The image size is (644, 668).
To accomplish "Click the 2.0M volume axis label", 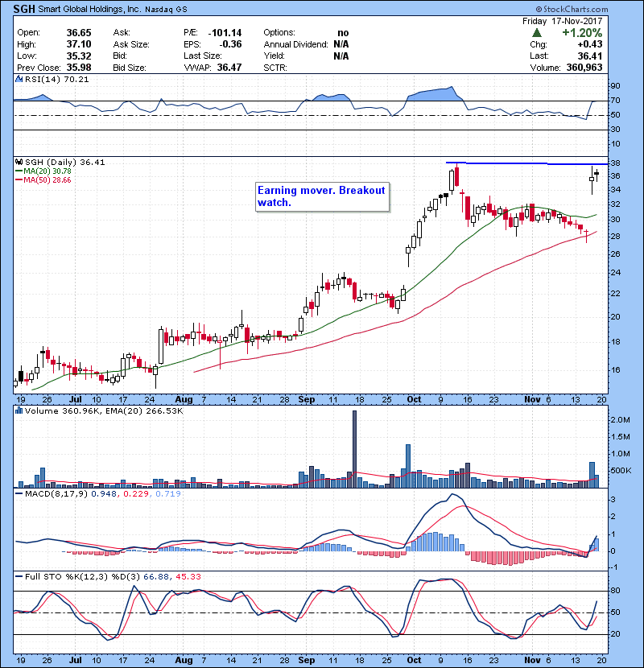I will (620, 419).
